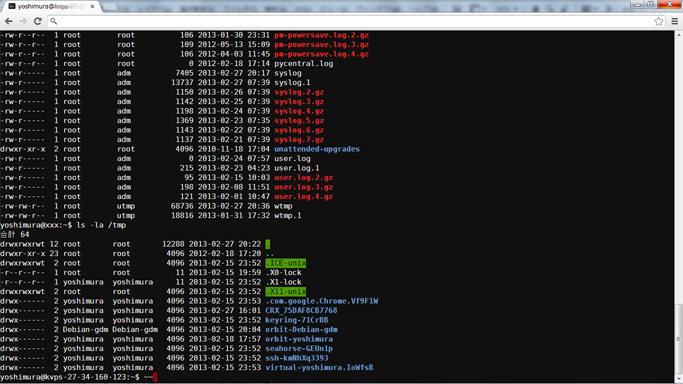
Task: Click CRX_75DAF8CB7768 directory name
Action: click(x=301, y=311)
